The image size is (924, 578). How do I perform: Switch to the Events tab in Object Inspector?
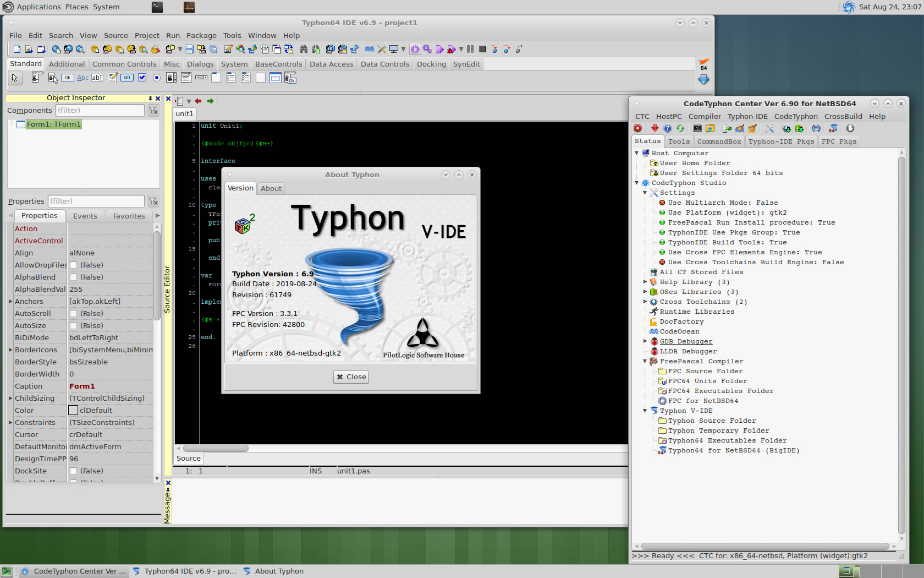click(85, 216)
